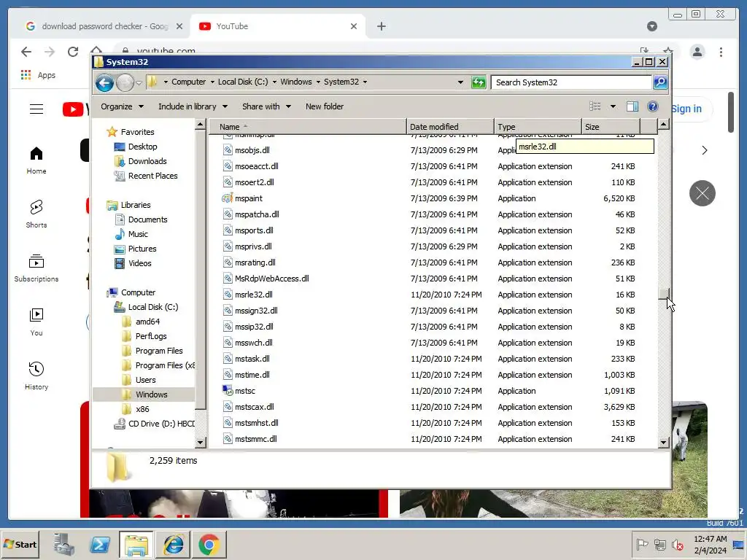Select Downloads in Favorites
The width and height of the screenshot is (747, 560).
(x=147, y=161)
